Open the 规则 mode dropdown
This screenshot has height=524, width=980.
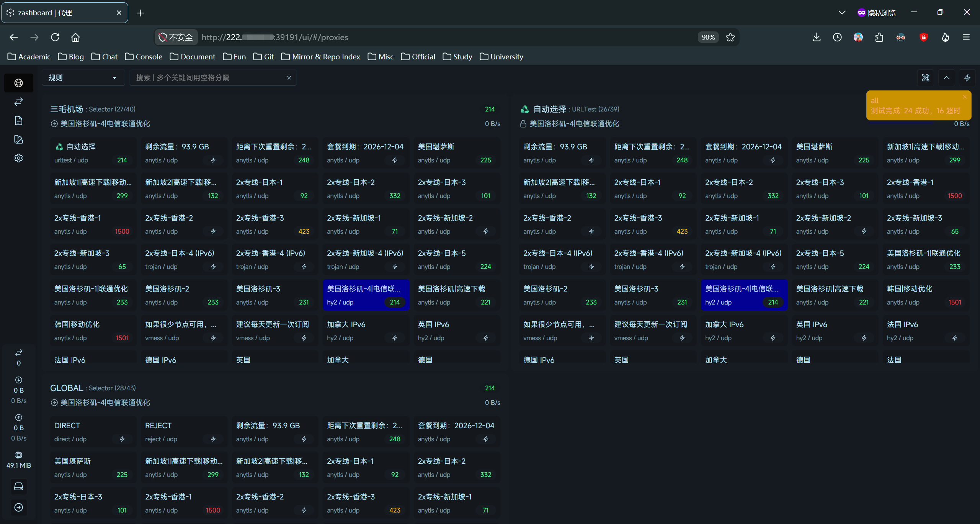[83, 78]
